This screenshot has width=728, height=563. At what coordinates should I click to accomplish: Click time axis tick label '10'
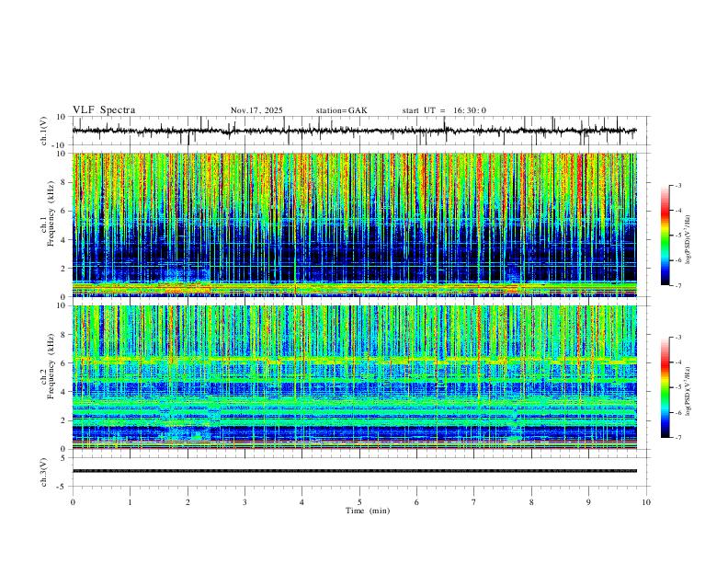[646, 502]
